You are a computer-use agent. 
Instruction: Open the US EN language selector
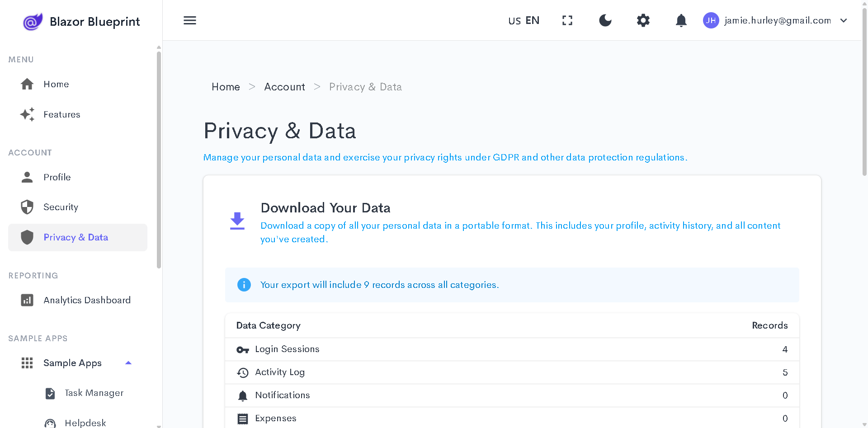pos(523,20)
